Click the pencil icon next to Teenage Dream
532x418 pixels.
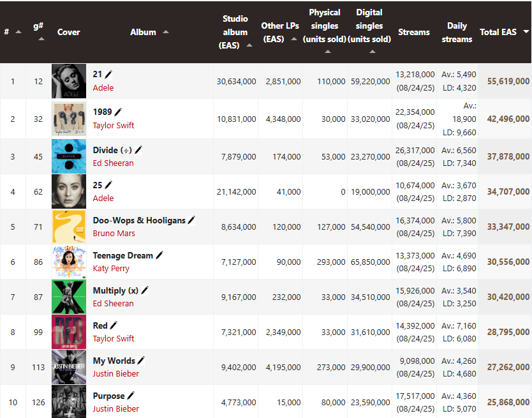pyautogui.click(x=159, y=255)
